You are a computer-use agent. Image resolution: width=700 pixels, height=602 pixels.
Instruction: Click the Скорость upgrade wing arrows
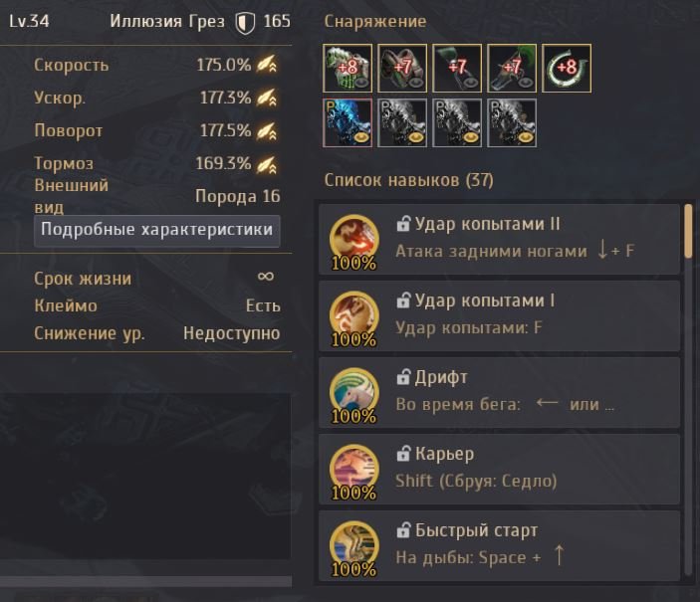coord(267,65)
